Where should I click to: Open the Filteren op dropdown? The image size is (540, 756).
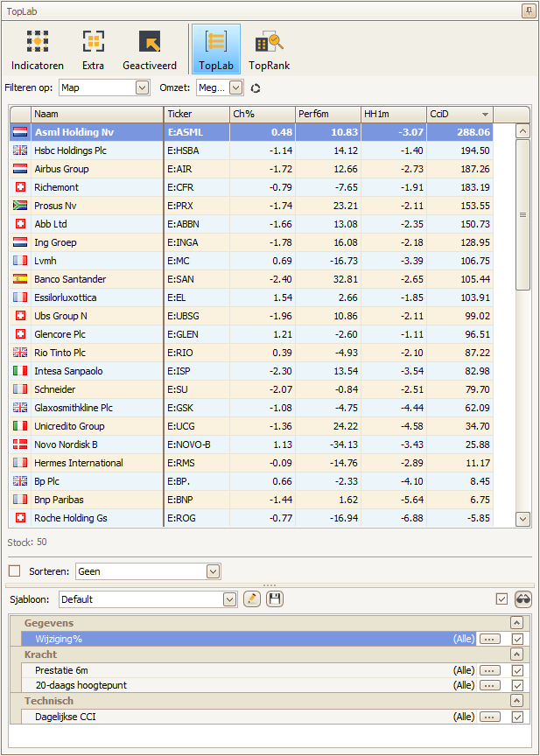[x=142, y=87]
